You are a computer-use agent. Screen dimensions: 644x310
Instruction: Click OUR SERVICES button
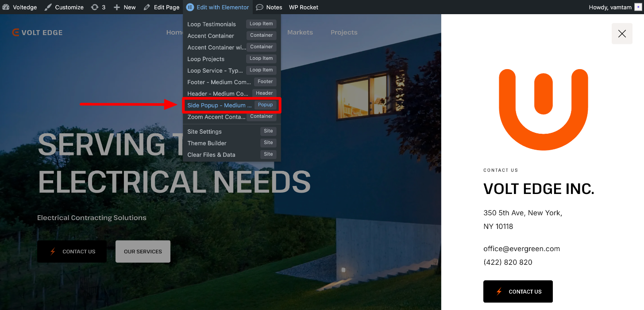[x=143, y=252]
